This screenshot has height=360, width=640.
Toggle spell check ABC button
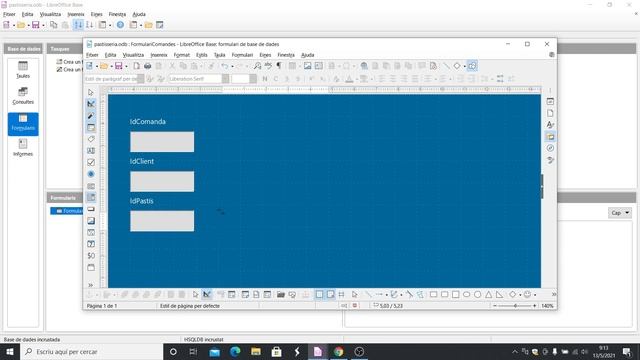point(268,66)
